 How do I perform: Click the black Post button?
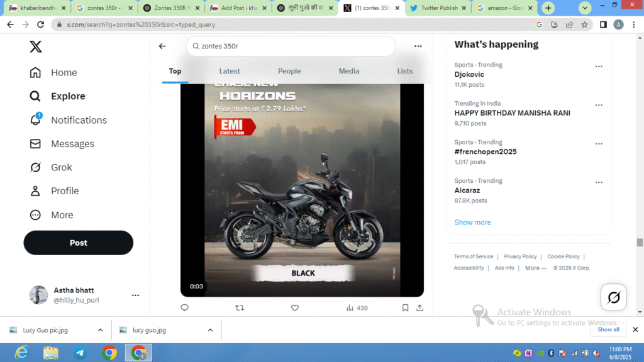click(x=79, y=243)
